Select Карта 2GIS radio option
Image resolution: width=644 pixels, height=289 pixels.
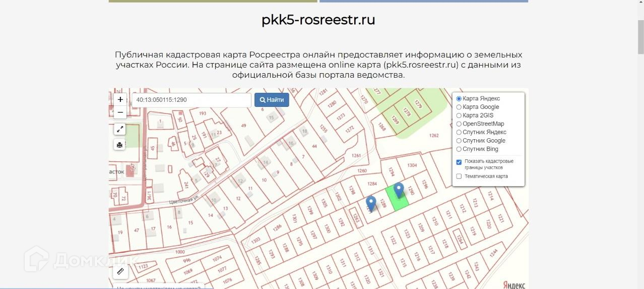tap(459, 115)
